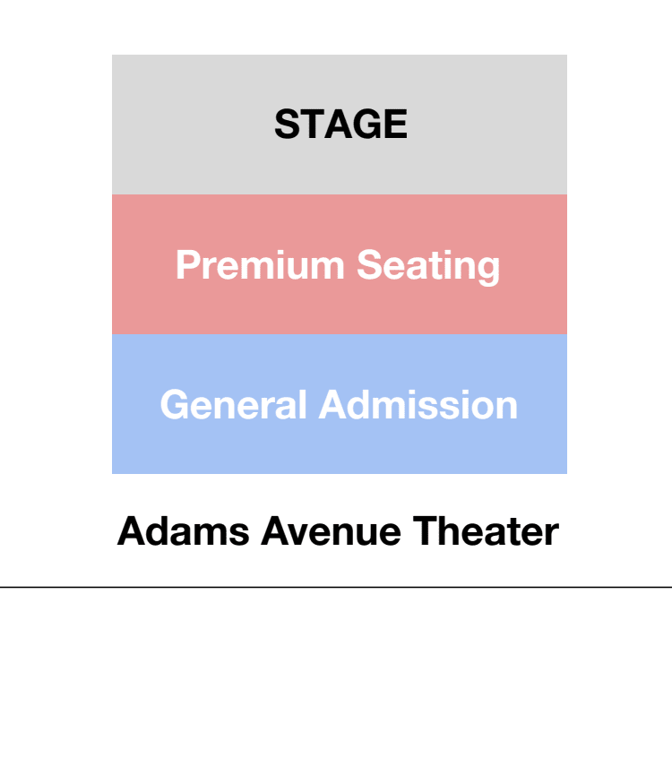Viewport: 672px width, 784px height.
Task: Click the word General in the blue section
Action: 233,404
